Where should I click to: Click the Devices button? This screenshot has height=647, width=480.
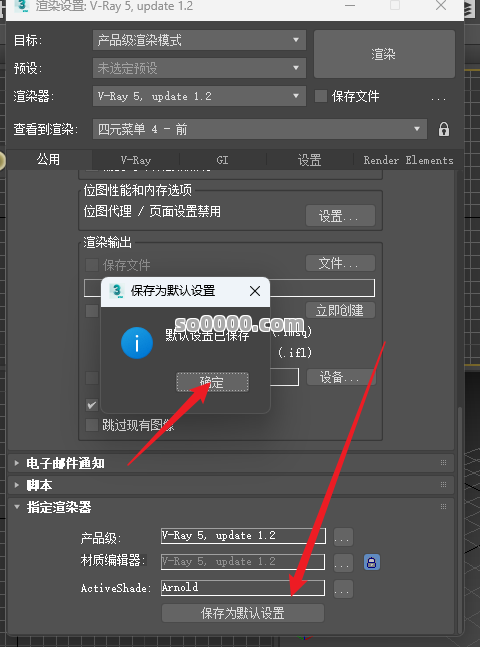pyautogui.click(x=340, y=377)
